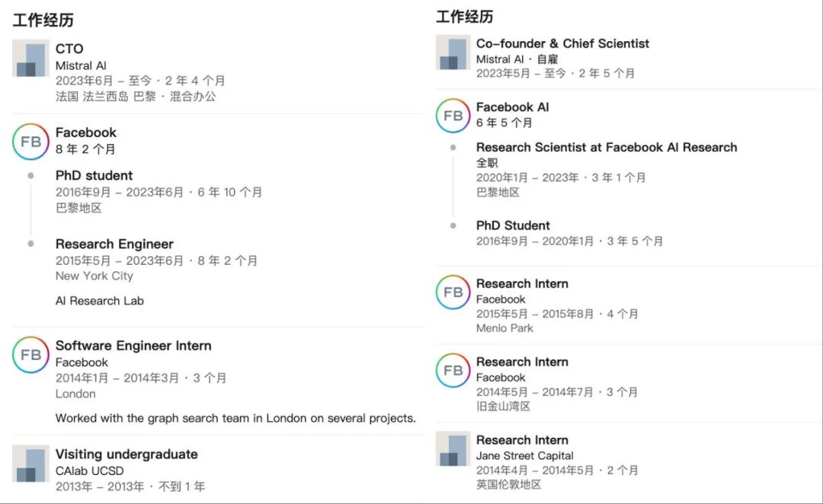Viewport: 823px width, 504px height.
Task: Click company logo beside Visiting undergraduate
Action: [x=30, y=464]
